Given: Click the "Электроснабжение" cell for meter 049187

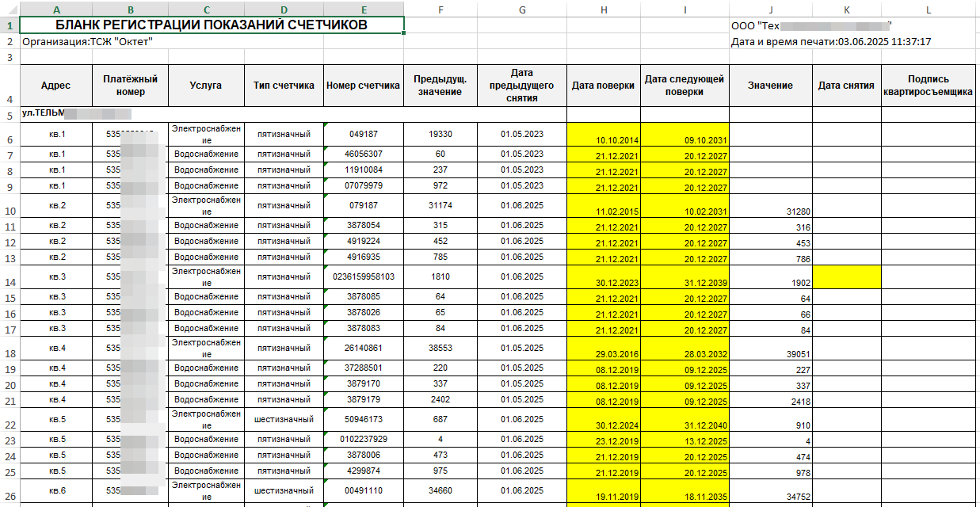Looking at the screenshot, I should click(x=206, y=135).
